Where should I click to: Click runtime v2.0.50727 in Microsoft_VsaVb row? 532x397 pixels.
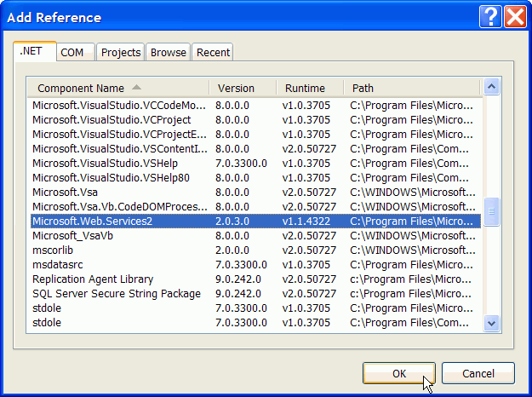point(309,236)
